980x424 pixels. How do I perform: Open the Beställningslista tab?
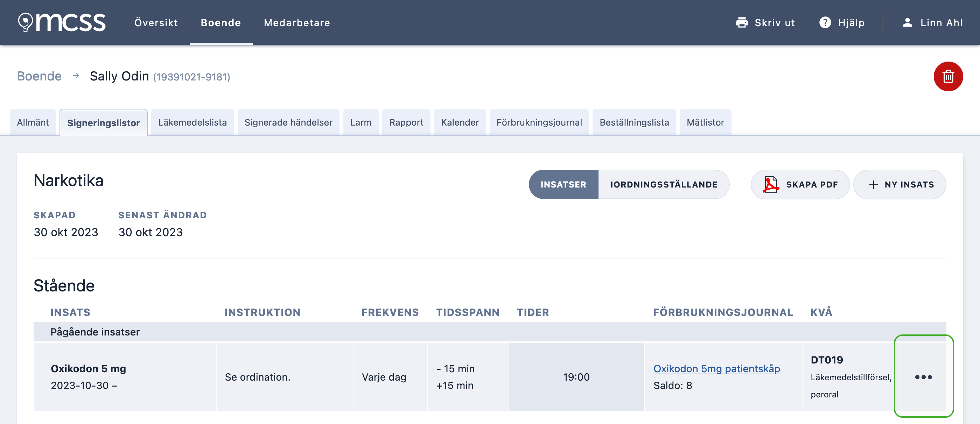tap(634, 122)
